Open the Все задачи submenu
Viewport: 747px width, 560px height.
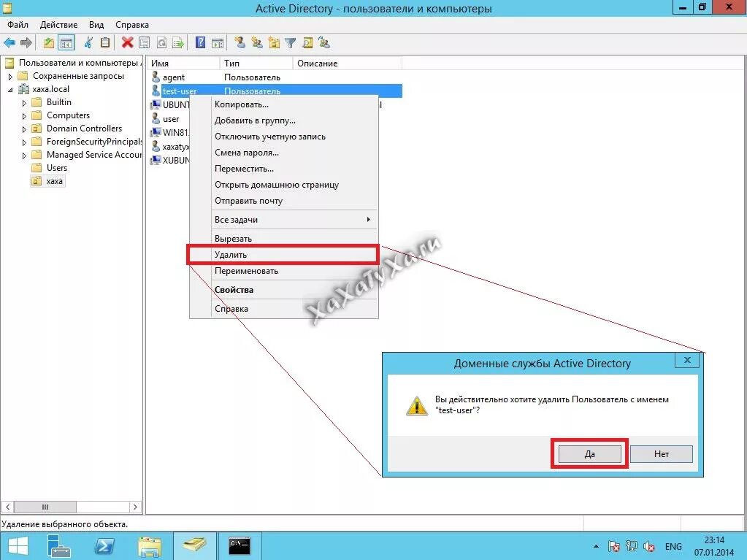(284, 220)
